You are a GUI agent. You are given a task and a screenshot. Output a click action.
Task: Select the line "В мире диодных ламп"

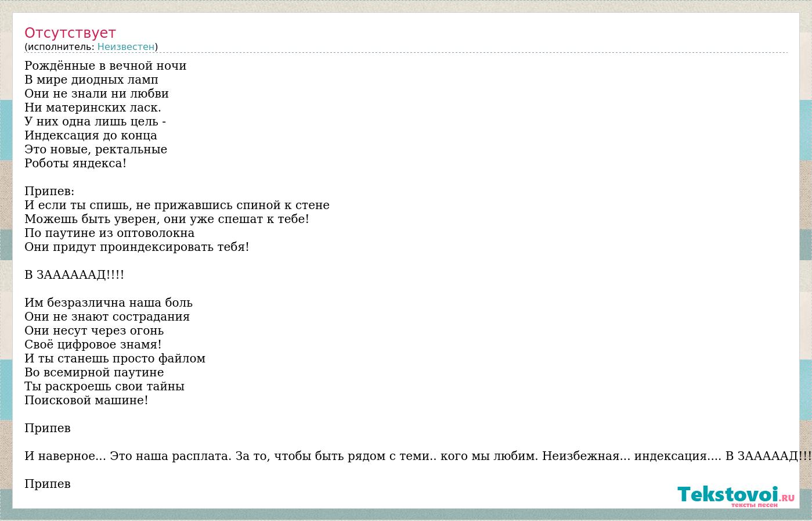point(91,80)
